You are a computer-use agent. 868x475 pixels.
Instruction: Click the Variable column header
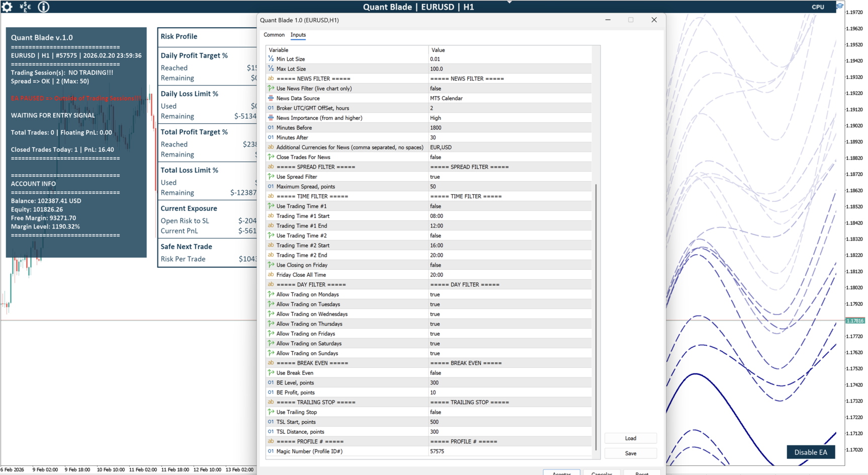coord(347,50)
